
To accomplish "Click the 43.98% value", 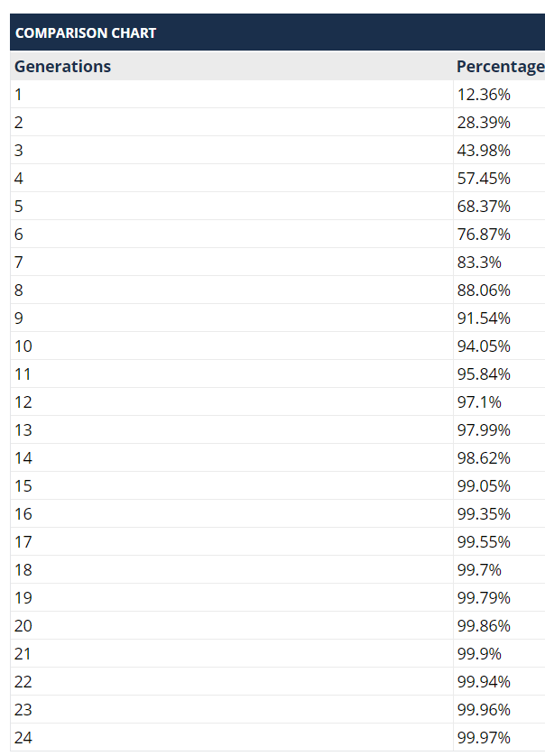I will pos(484,151).
